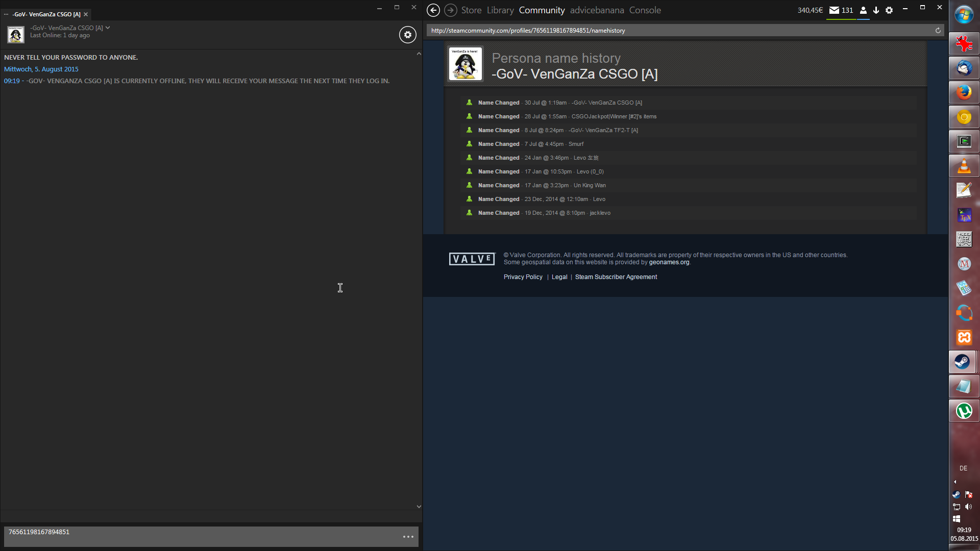980x551 pixels.
Task: Open the Steam Subscriber Agreement link
Action: tap(616, 277)
